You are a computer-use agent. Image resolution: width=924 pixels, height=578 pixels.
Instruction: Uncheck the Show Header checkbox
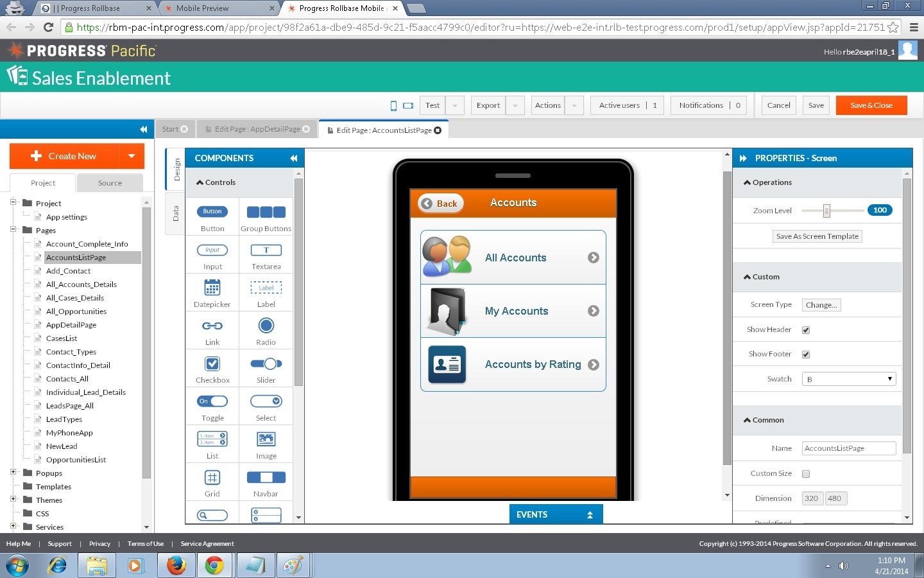pos(806,330)
